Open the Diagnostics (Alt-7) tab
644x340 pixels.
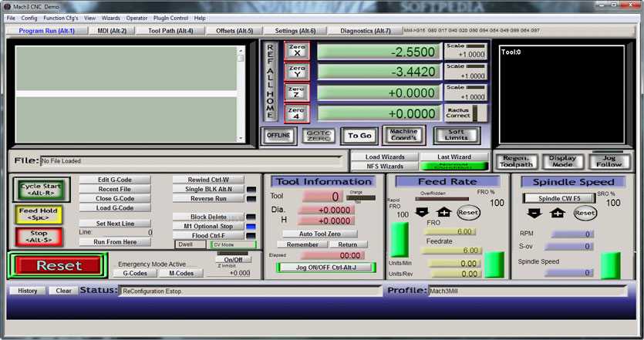pyautogui.click(x=365, y=31)
